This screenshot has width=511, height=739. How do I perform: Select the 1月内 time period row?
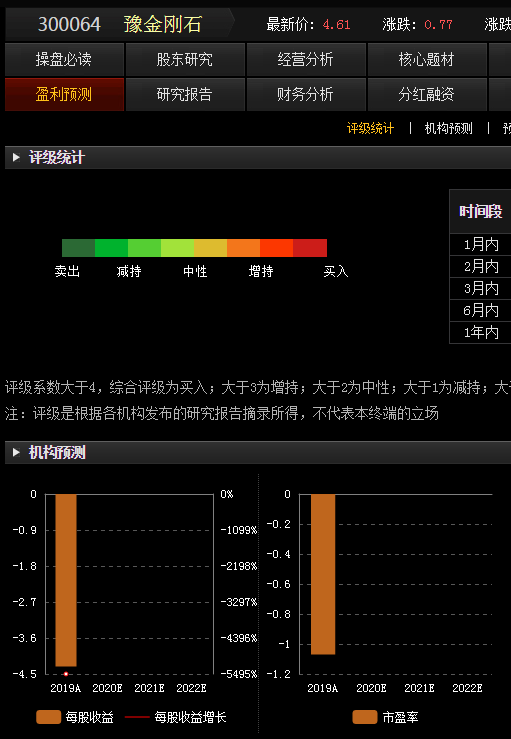pyautogui.click(x=480, y=245)
